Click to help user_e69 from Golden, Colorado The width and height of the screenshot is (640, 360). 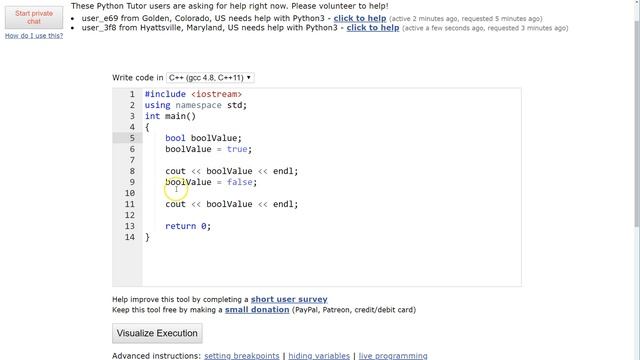360,18
